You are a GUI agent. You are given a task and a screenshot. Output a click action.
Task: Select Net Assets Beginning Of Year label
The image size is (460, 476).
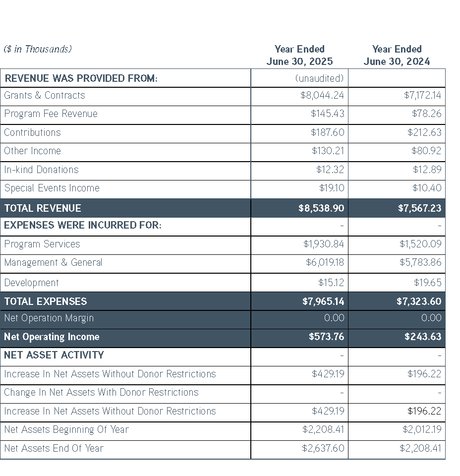click(66, 430)
